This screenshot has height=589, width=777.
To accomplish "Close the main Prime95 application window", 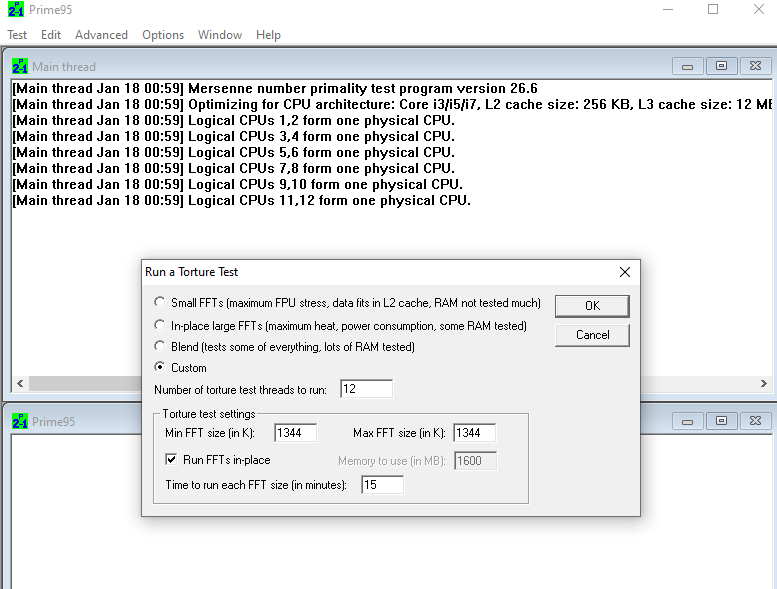I will 759,9.
